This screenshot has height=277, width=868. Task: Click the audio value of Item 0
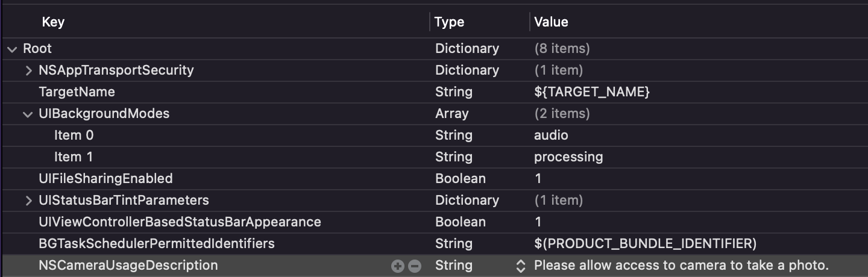tap(551, 135)
